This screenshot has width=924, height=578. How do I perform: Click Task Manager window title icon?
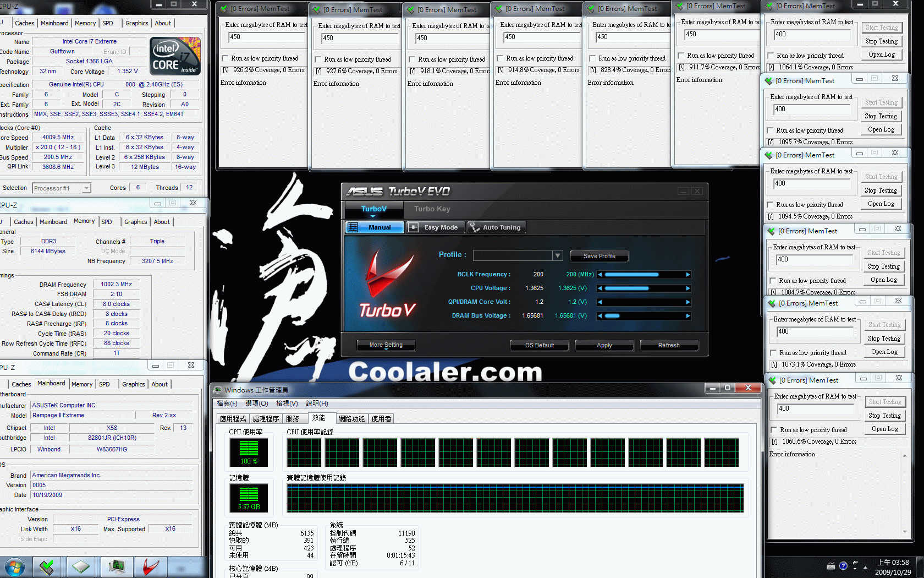point(217,390)
